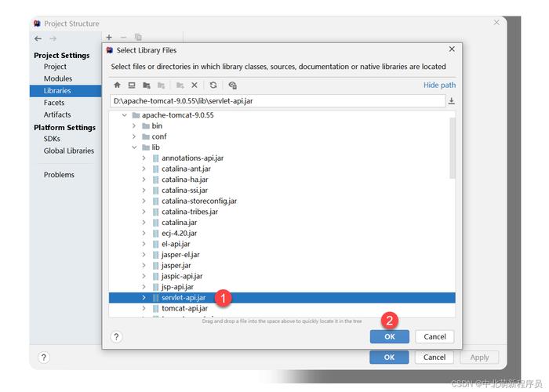Open the Problems section
This screenshot has width=549, height=392.
coord(59,175)
